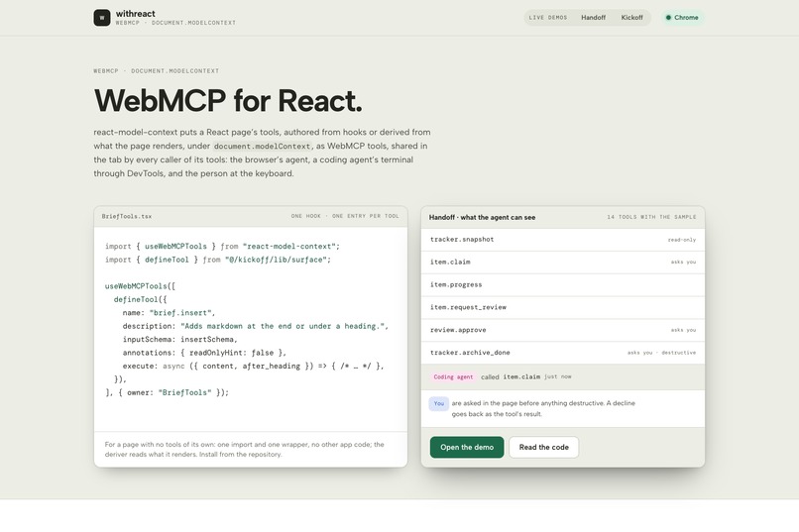Click the LIVE DEMOS label

coord(548,17)
